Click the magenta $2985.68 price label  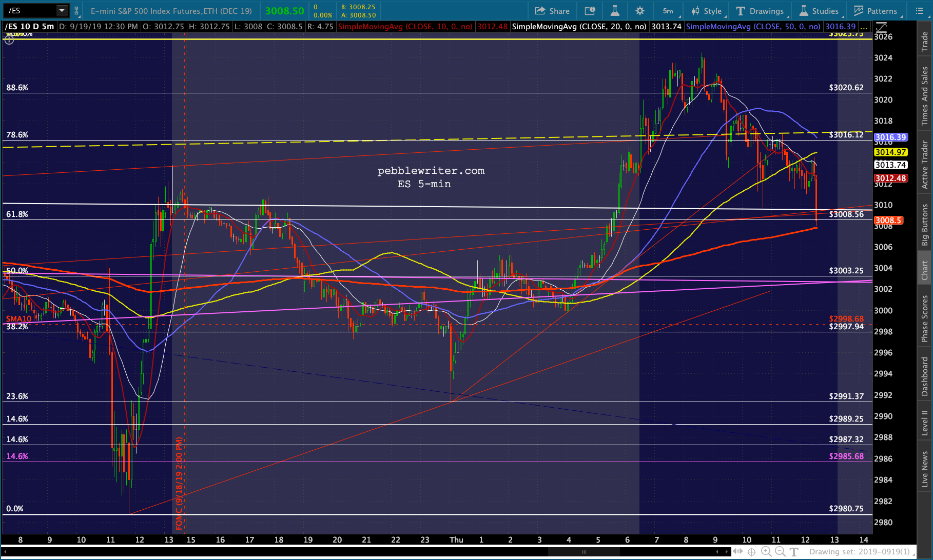846,456
